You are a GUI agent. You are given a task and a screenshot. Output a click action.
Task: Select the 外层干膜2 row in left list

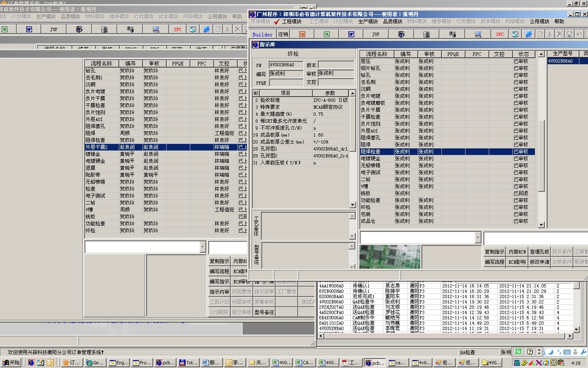coord(97,147)
